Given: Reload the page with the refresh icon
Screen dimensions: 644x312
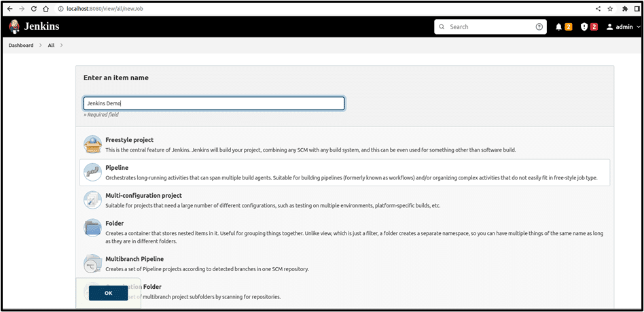Looking at the screenshot, I should (34, 9).
